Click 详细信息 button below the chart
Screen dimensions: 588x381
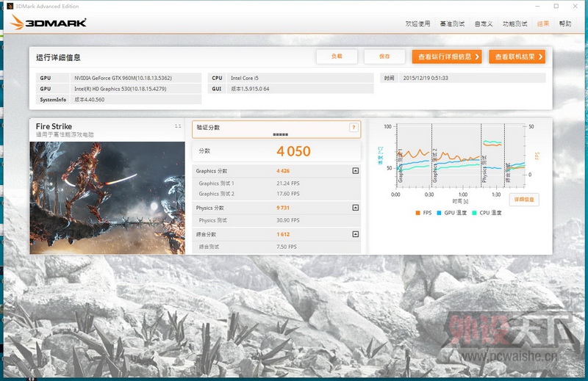tap(524, 200)
